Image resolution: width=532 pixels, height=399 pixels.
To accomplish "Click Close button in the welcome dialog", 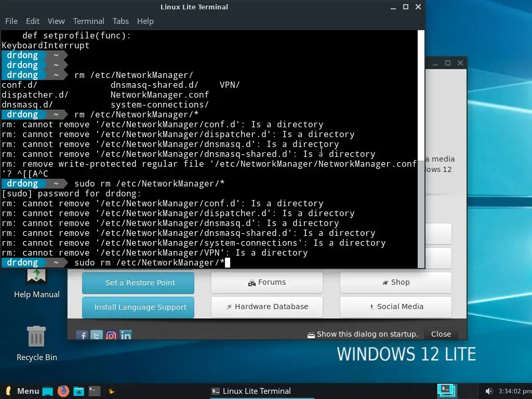I will pyautogui.click(x=441, y=334).
